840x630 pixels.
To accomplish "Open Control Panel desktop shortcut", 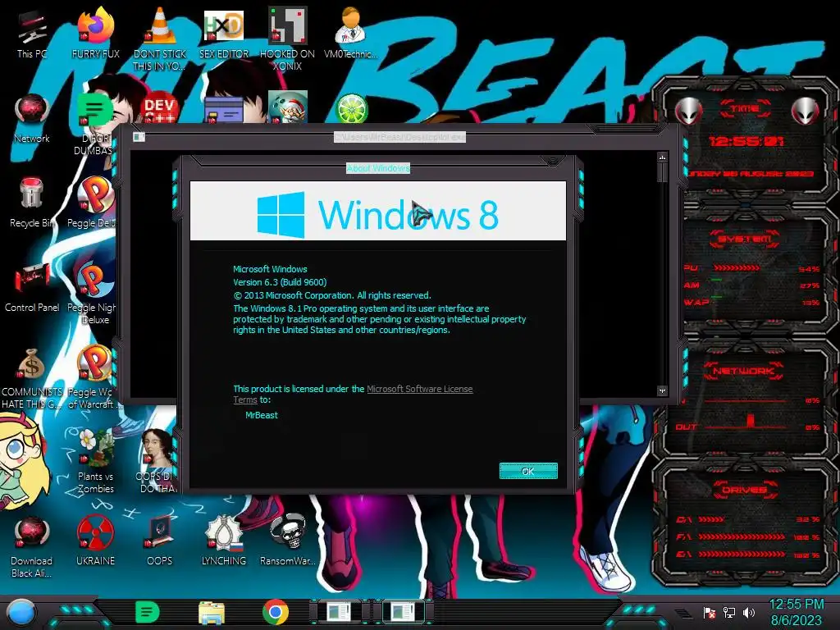I will pos(32,288).
